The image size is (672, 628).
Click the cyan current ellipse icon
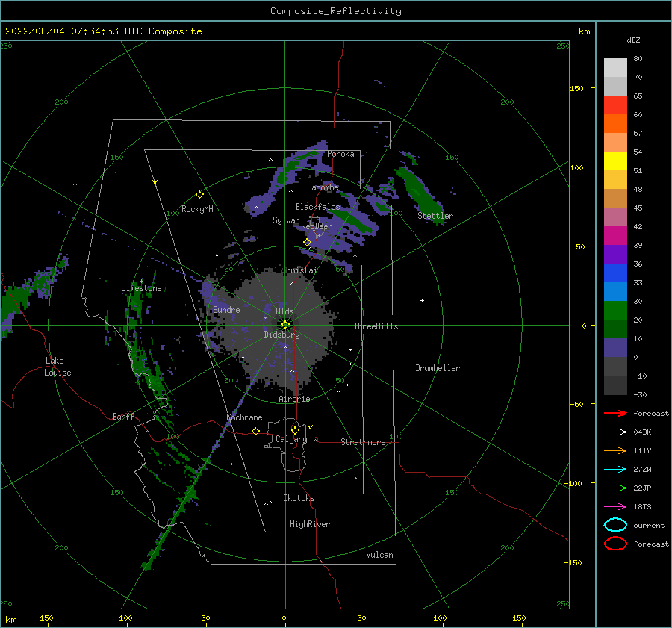pyautogui.click(x=615, y=525)
